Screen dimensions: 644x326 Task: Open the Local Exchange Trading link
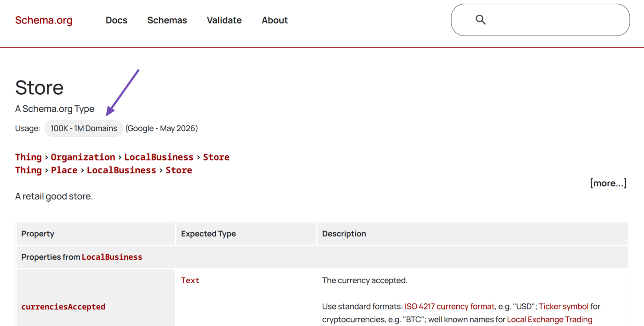point(550,319)
